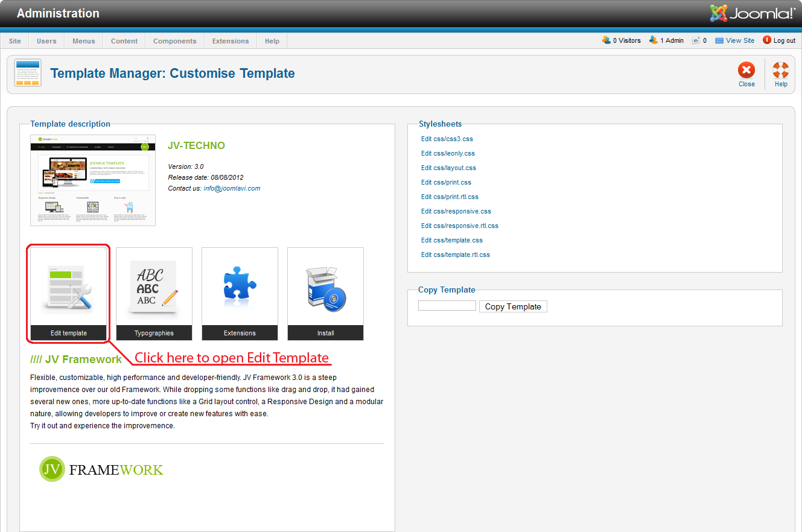Click the Template description section label
802x532 pixels.
point(71,124)
